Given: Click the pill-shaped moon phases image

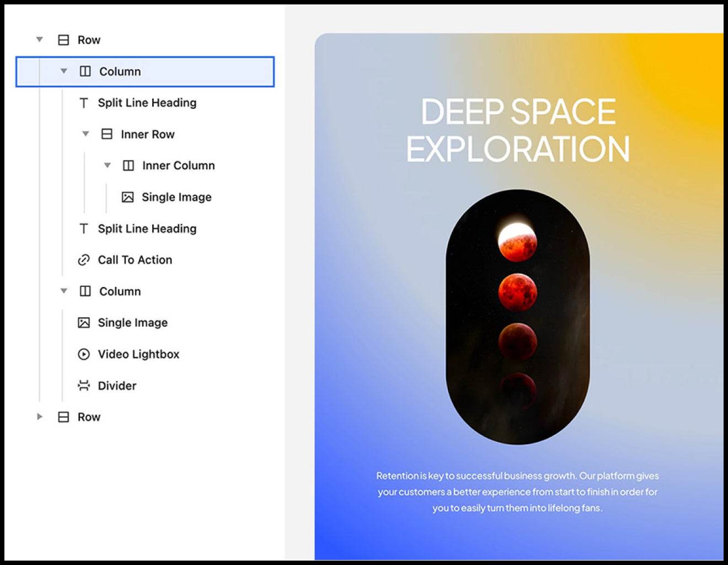Looking at the screenshot, I should 517,317.
